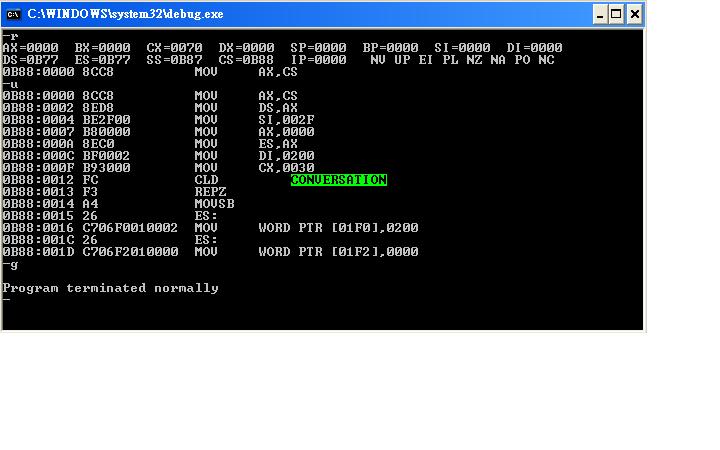The image size is (720, 450).
Task: Select the ES=0B77 segment value
Action: [102, 60]
